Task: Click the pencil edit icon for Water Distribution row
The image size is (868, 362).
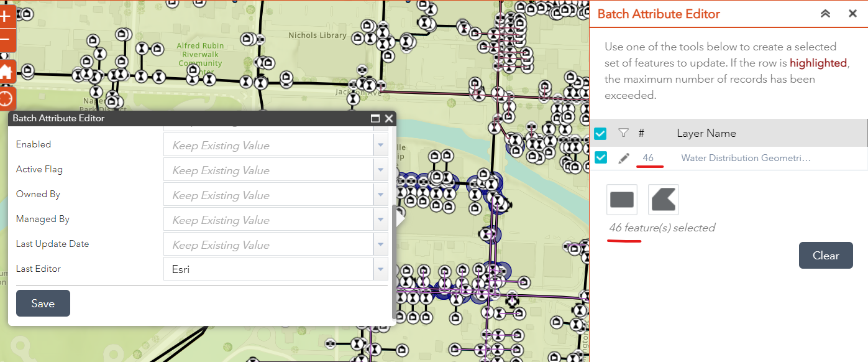Action: [624, 158]
